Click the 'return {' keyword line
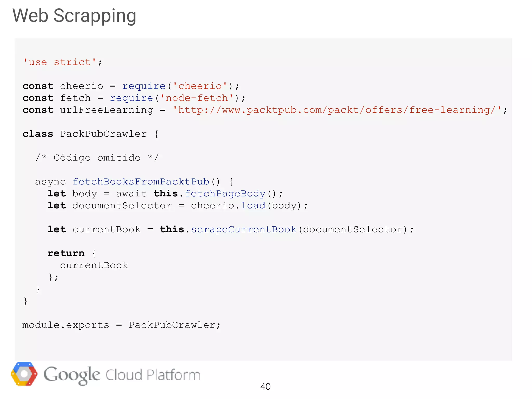 coord(72,253)
